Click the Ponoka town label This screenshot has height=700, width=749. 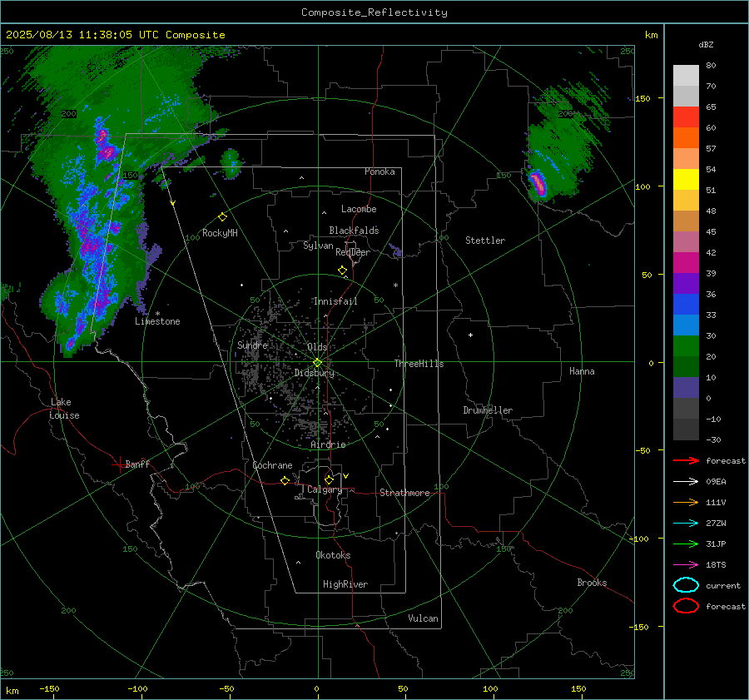point(379,171)
